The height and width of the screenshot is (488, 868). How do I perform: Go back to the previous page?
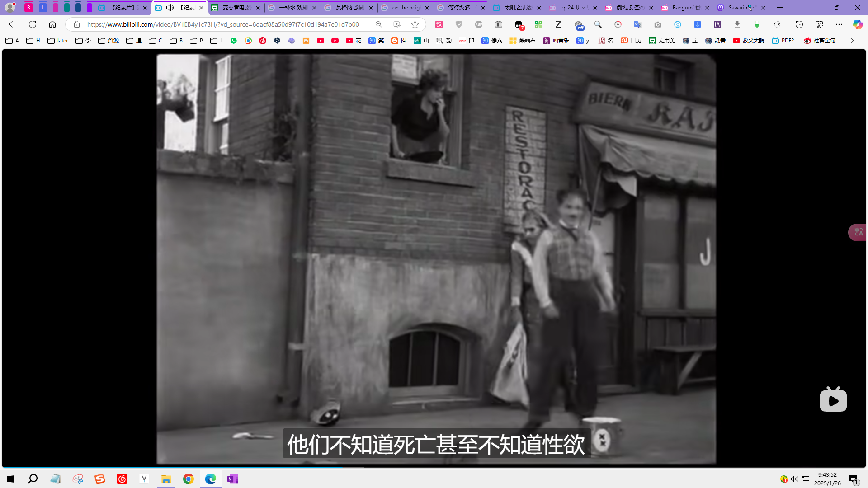(x=13, y=24)
